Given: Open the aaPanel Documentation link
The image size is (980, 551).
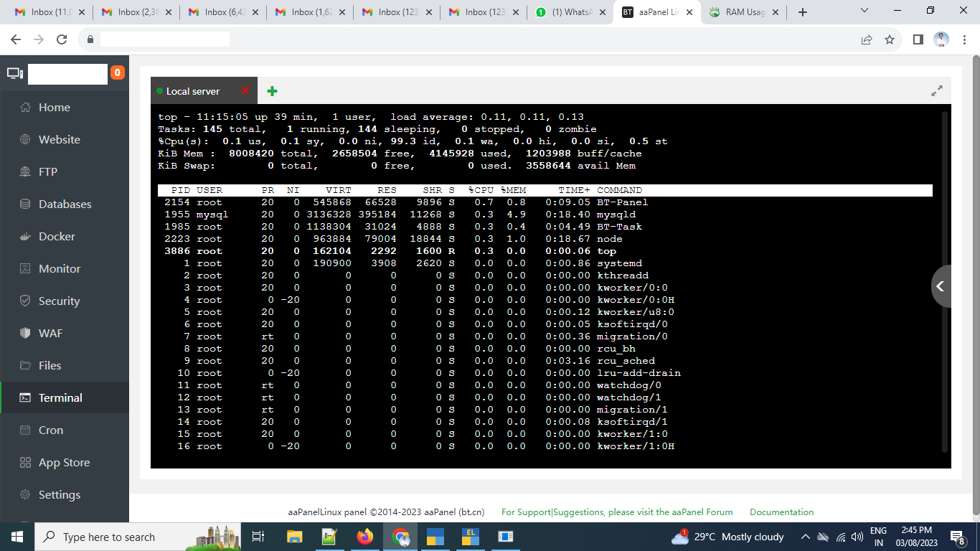Looking at the screenshot, I should [x=781, y=512].
